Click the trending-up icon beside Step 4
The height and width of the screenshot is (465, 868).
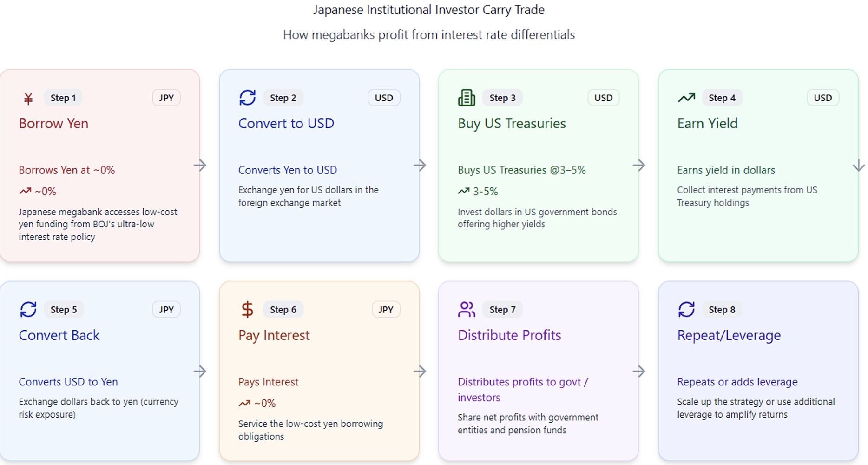click(686, 98)
